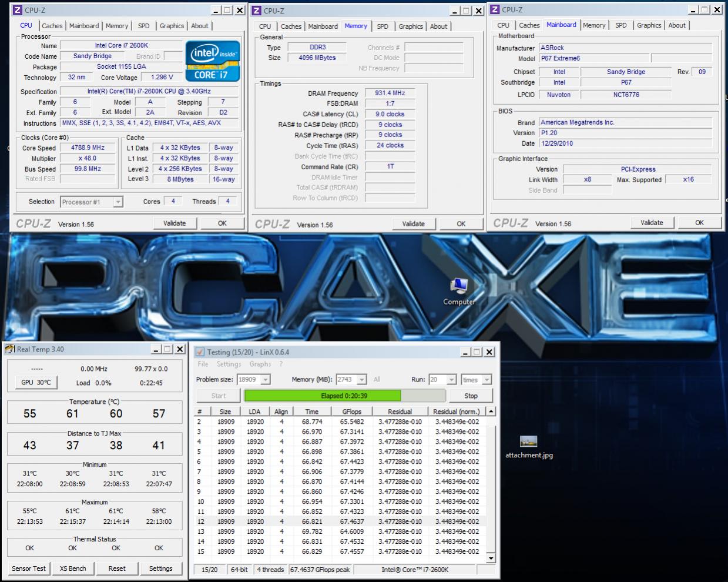728x582 pixels.
Task: Click the green Elapsed progress bar
Action: click(x=322, y=396)
